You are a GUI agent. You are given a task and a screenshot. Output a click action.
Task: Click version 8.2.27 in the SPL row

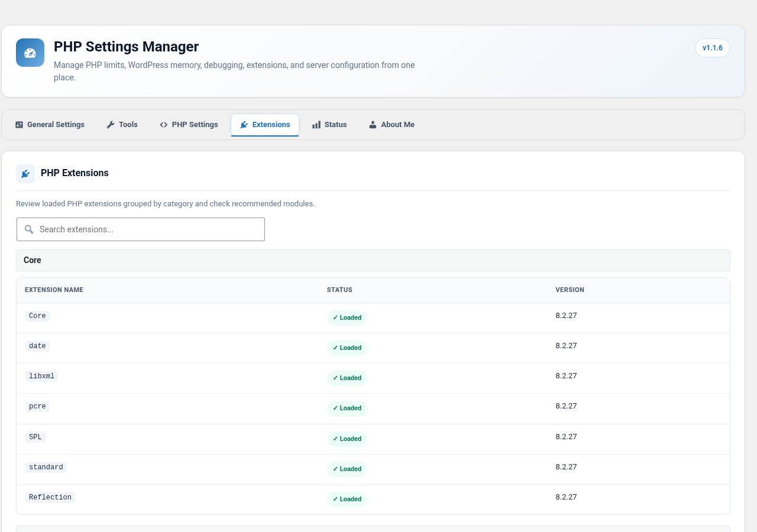tap(566, 437)
